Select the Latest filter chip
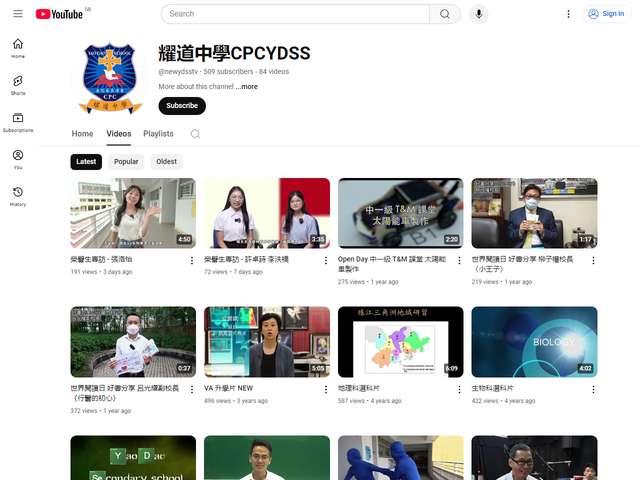 [86, 161]
